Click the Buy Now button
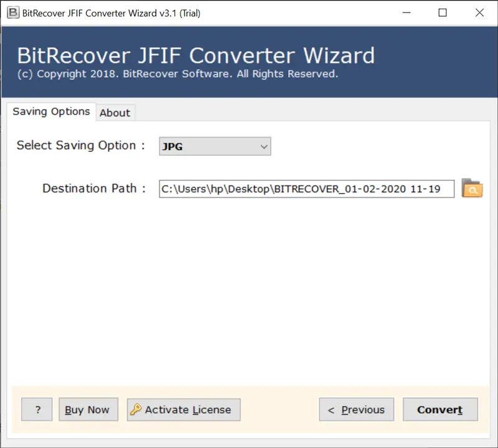The width and height of the screenshot is (498, 448). 87,409
